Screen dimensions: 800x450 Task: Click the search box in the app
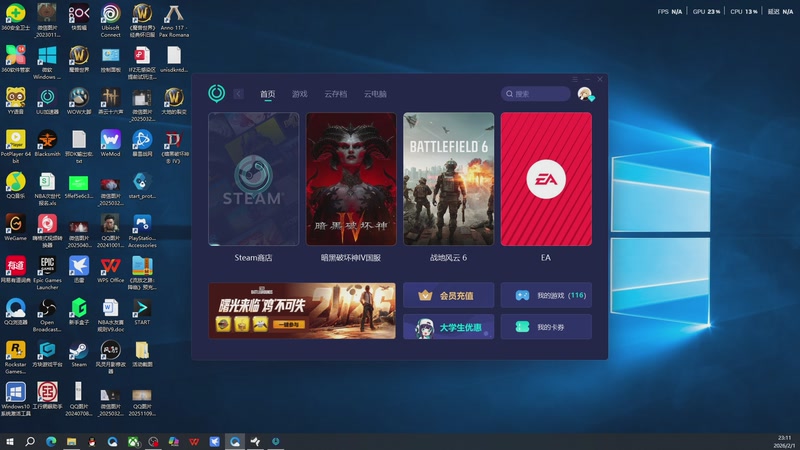pos(535,94)
